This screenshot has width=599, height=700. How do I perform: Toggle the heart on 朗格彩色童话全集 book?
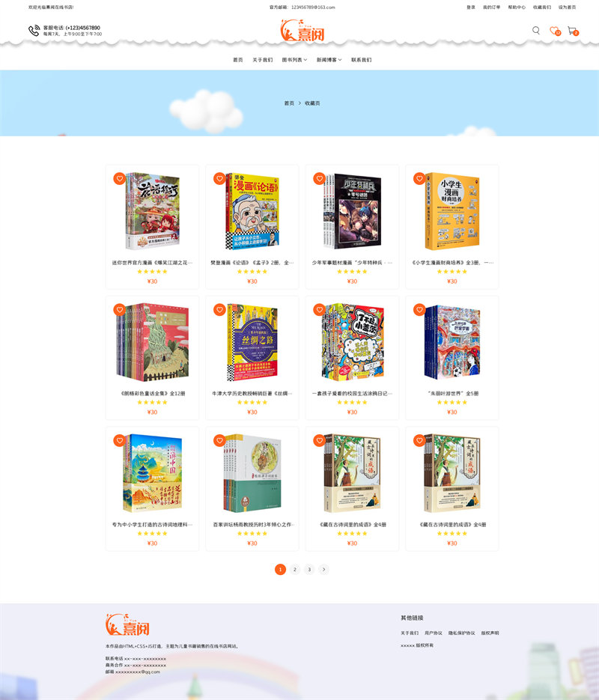click(119, 309)
